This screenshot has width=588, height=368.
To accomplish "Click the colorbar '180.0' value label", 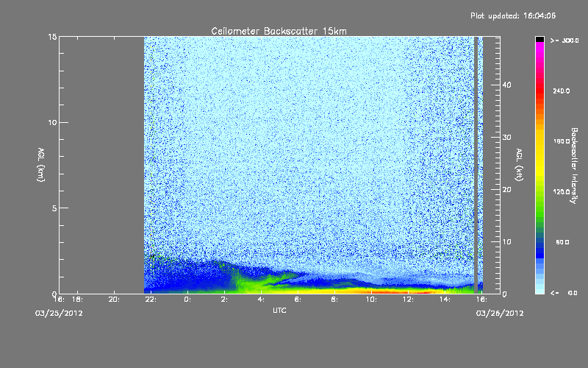I will click(562, 141).
